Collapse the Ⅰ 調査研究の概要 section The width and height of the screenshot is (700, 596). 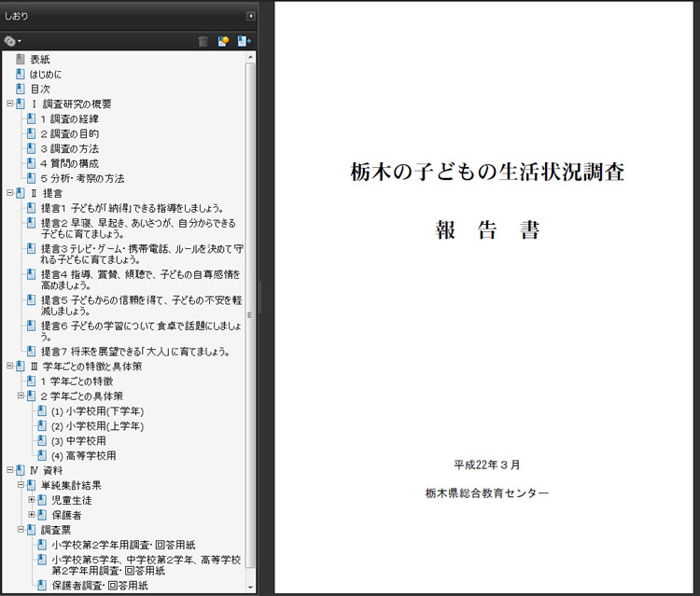coord(9,104)
